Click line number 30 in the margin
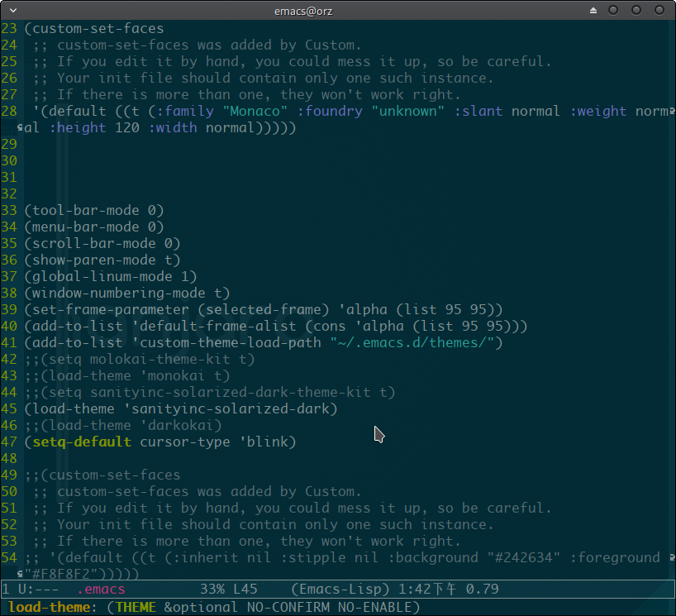 [x=9, y=161]
